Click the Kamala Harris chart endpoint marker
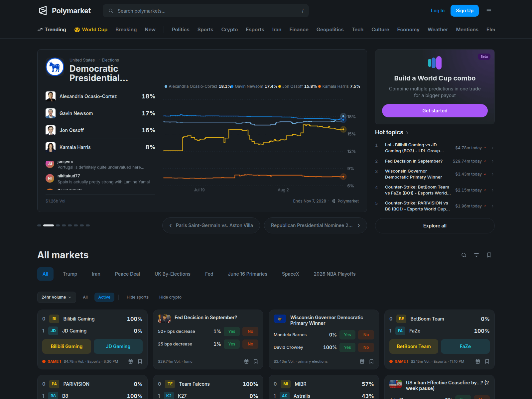Screen dimensions: 532x399 343,177
